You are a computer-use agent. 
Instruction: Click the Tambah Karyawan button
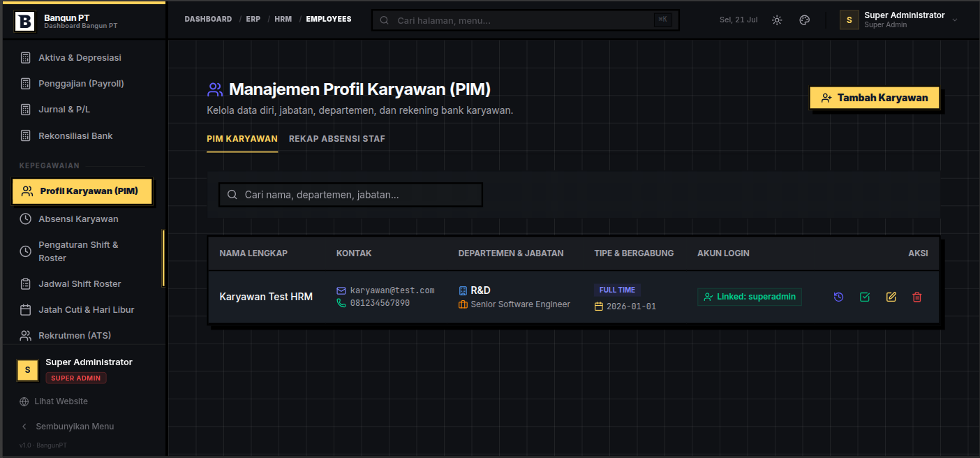[875, 98]
